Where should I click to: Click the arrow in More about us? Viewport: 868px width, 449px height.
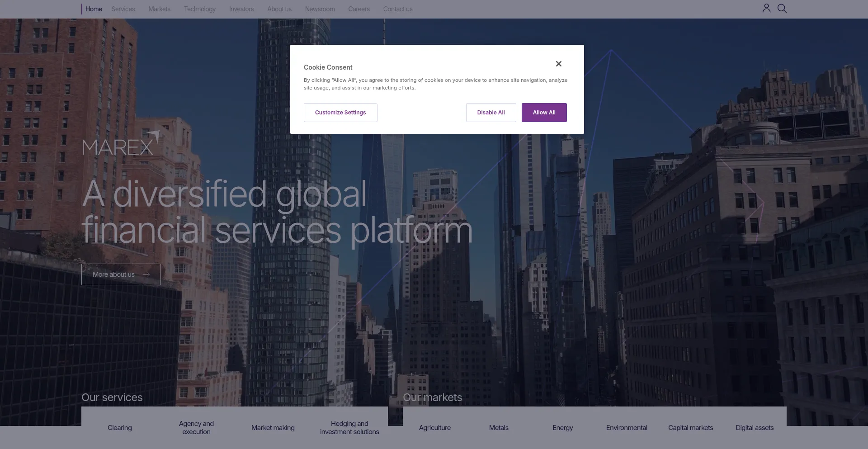coord(146,274)
